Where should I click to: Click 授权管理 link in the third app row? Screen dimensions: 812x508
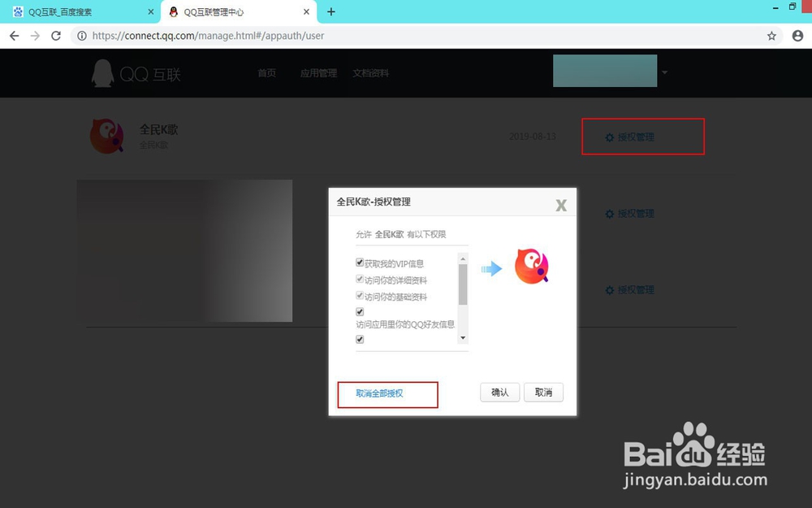[x=630, y=290]
